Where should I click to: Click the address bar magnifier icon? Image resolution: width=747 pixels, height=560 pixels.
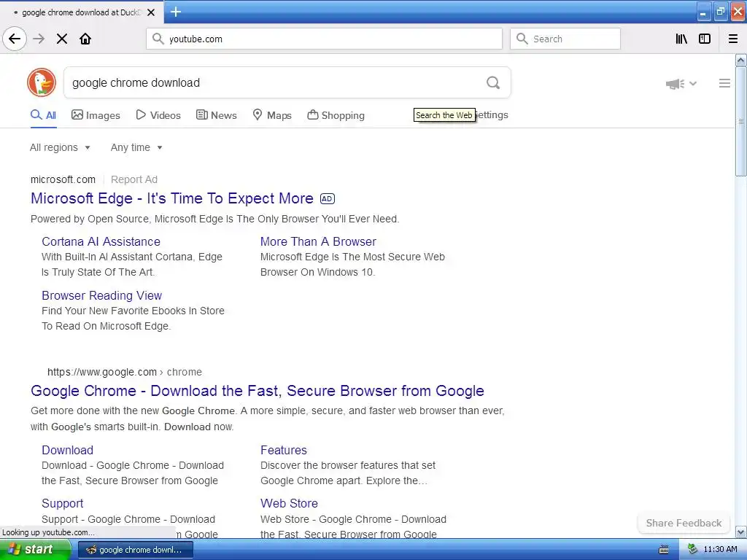click(158, 39)
